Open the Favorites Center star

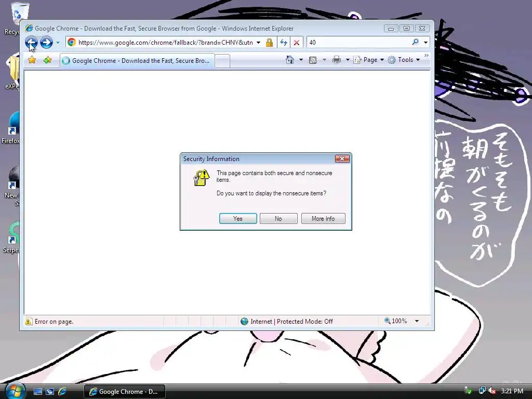click(32, 60)
